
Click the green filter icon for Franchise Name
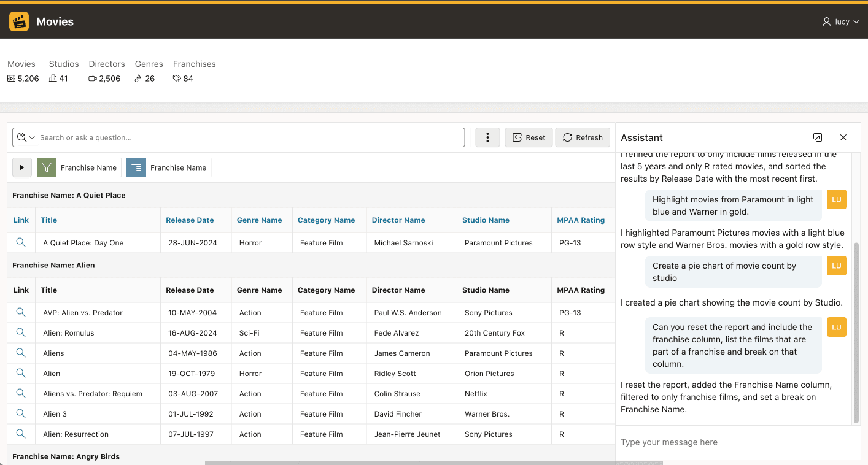(47, 167)
